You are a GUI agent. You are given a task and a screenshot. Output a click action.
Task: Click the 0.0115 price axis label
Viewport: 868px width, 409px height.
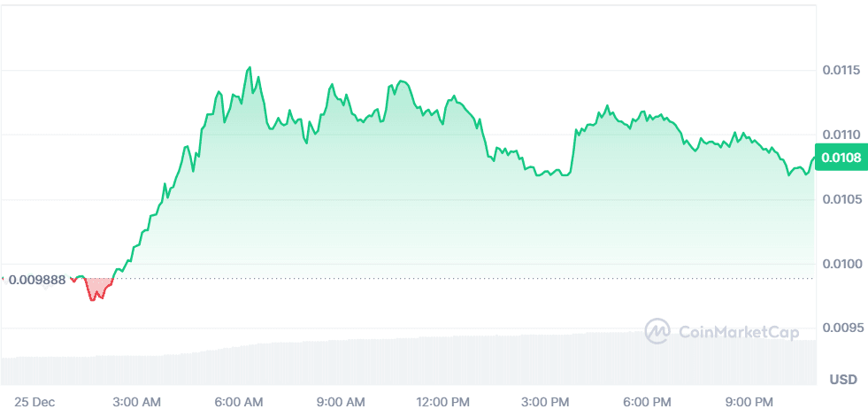click(840, 70)
